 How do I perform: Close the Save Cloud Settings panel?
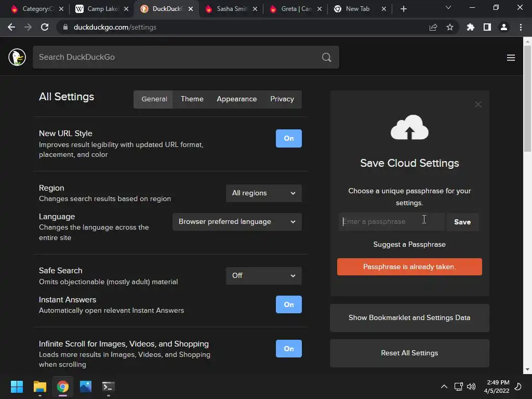click(x=478, y=104)
